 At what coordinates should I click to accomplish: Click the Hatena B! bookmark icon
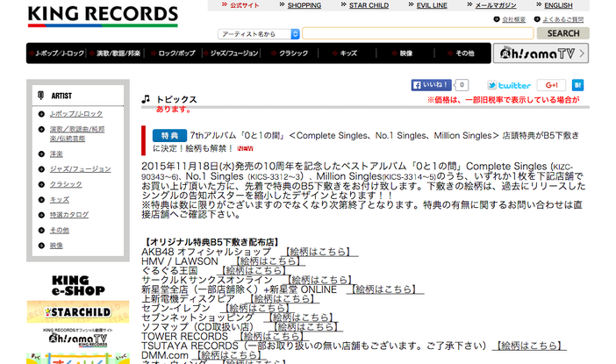(577, 85)
